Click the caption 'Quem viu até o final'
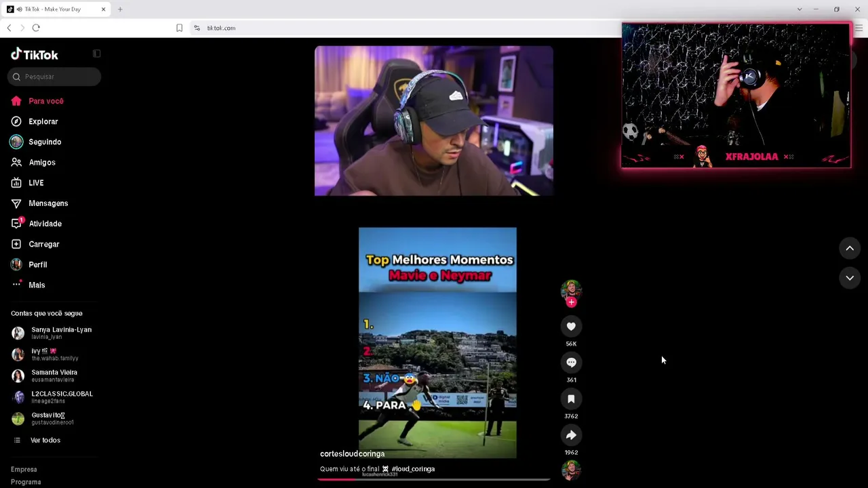 tap(349, 469)
